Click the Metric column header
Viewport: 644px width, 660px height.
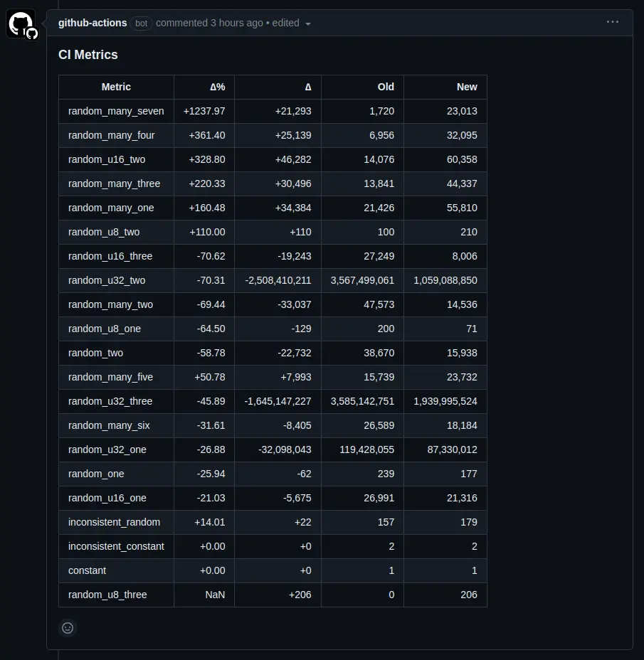pos(116,87)
